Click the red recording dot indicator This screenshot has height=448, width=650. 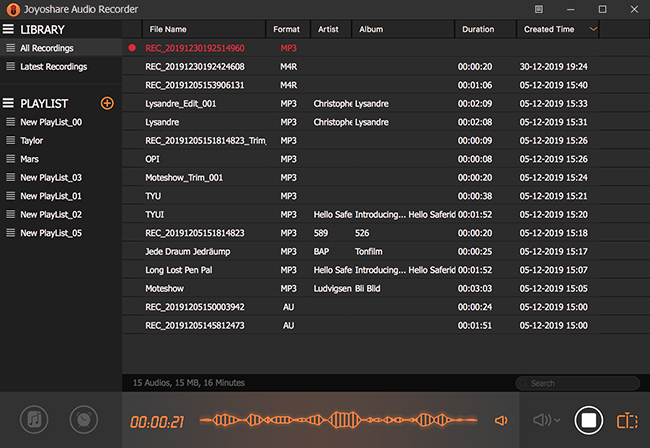(132, 48)
